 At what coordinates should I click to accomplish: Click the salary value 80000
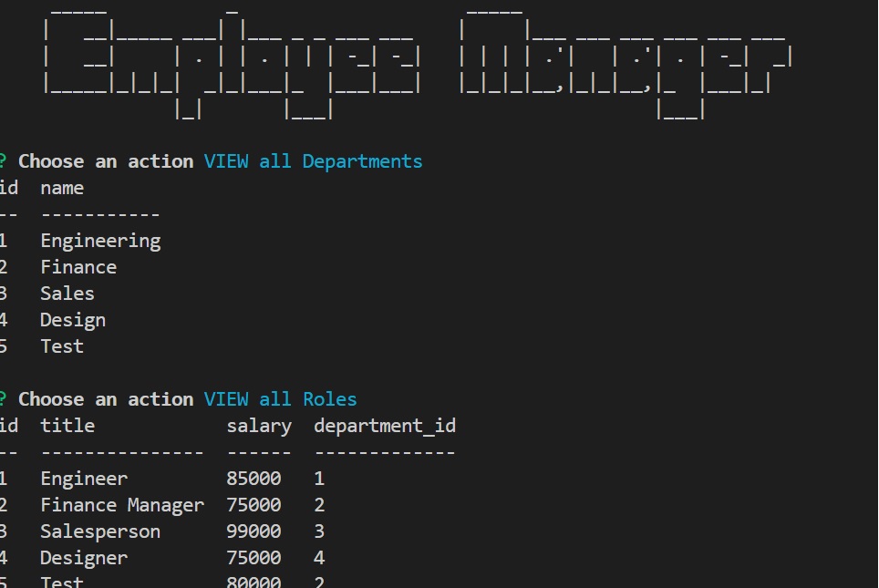253,582
